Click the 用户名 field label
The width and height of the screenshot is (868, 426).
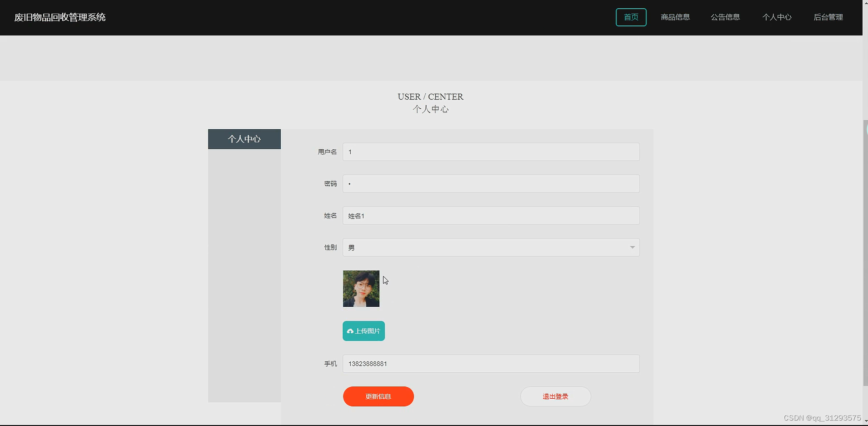click(x=327, y=152)
